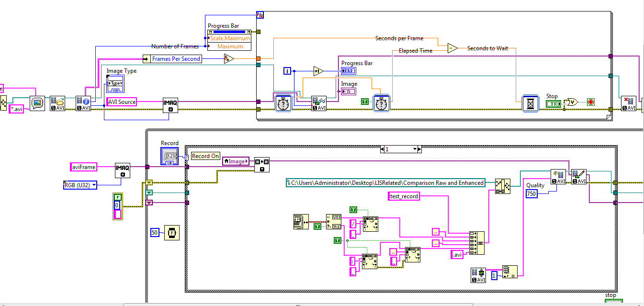Viewport: 644px width, 306px height.
Task: Edit the aviFrame string constant
Action: tap(84, 167)
